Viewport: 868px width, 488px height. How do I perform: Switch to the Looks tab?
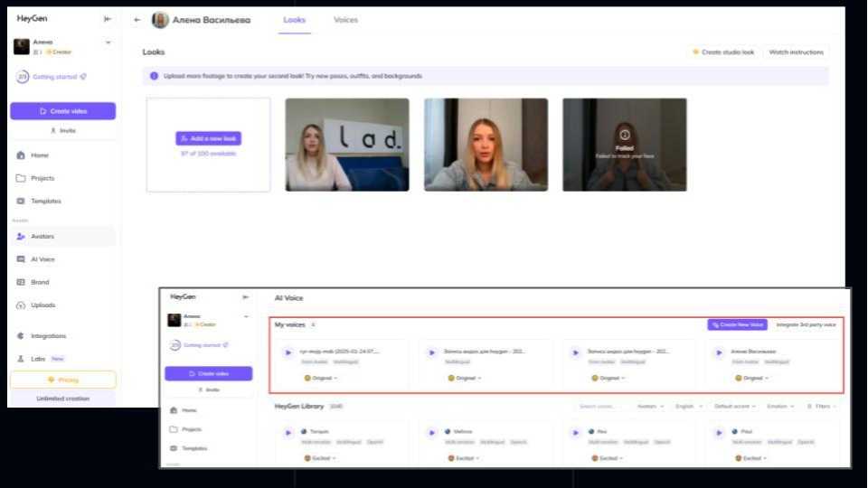pos(295,20)
